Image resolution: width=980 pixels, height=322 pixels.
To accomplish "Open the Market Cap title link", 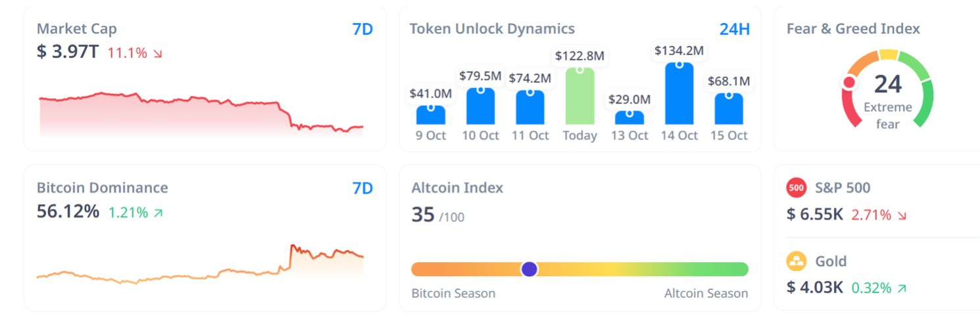I will coord(77,29).
